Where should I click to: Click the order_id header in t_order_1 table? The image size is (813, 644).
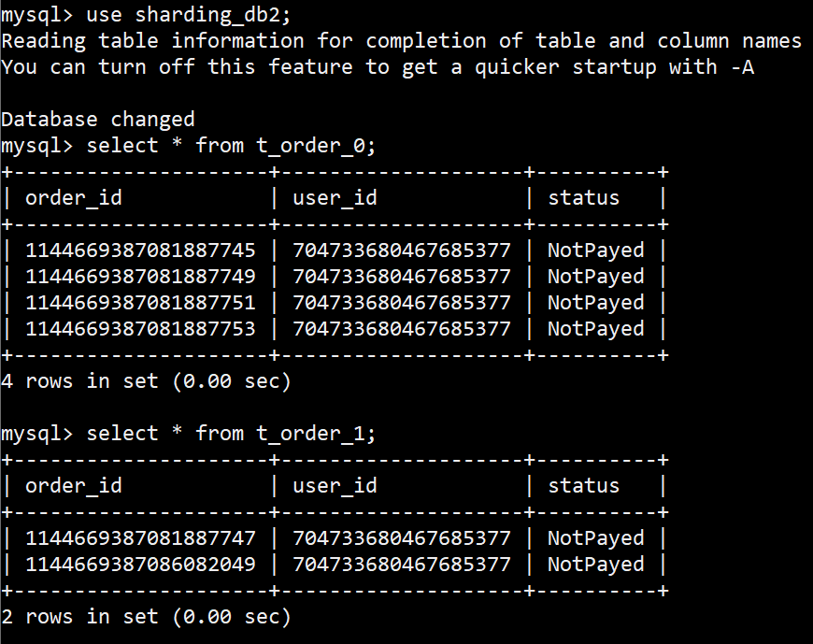74,486
